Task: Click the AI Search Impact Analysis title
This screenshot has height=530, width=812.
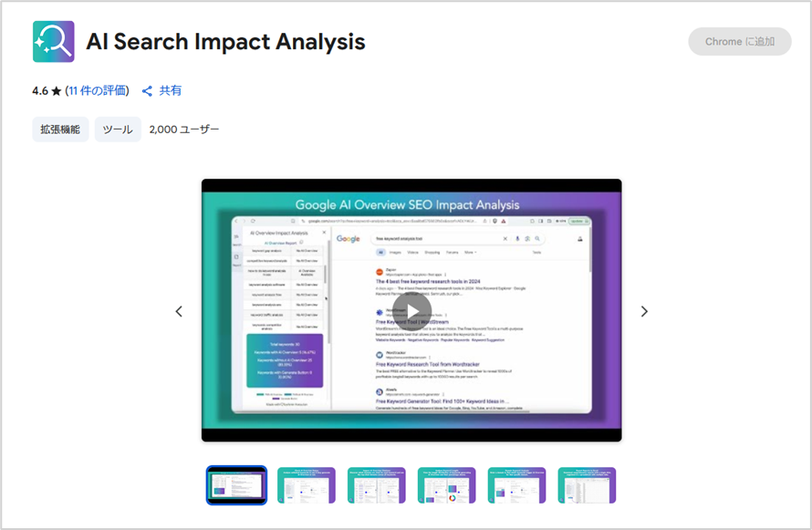Action: pyautogui.click(x=225, y=42)
